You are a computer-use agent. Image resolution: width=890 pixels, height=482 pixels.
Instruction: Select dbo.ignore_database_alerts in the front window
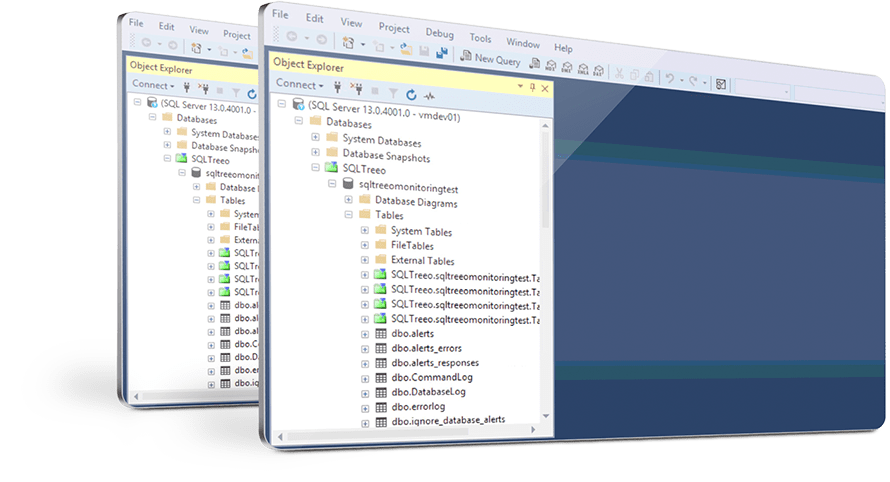448,421
